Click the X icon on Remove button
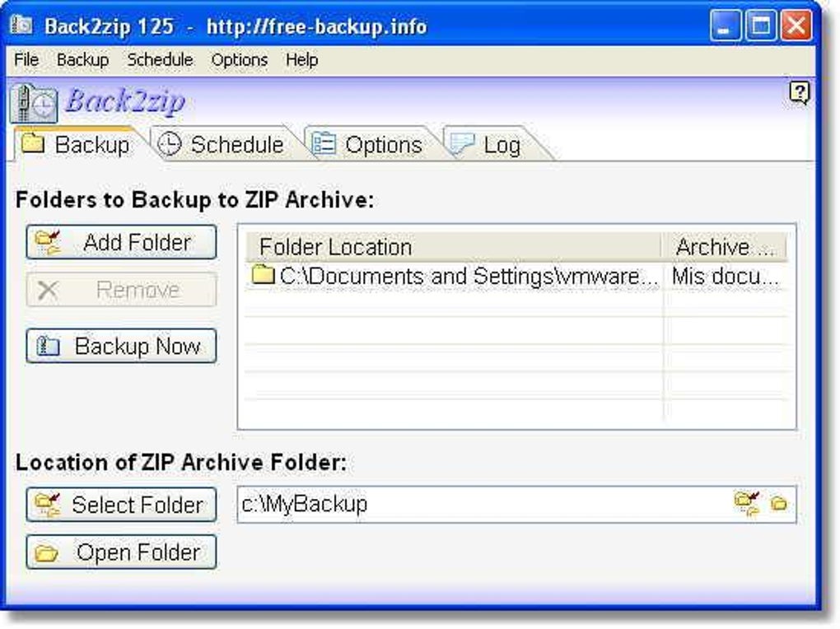The width and height of the screenshot is (840, 629). click(x=48, y=291)
